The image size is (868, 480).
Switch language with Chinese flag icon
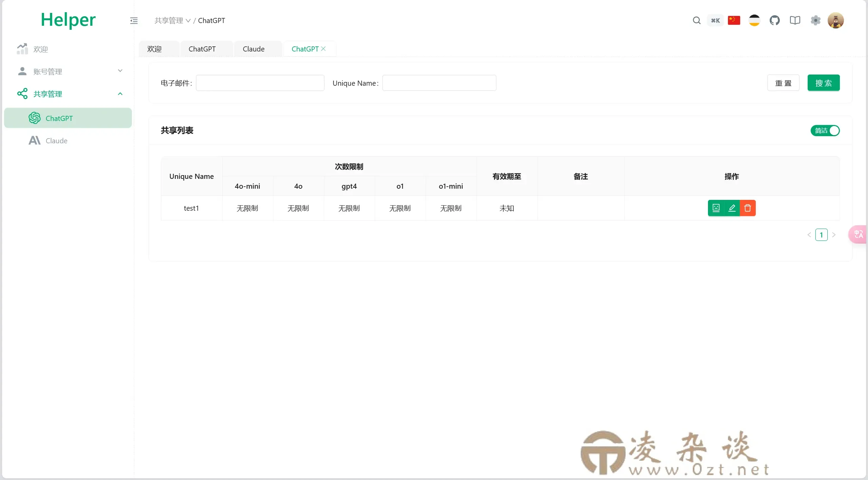click(734, 20)
